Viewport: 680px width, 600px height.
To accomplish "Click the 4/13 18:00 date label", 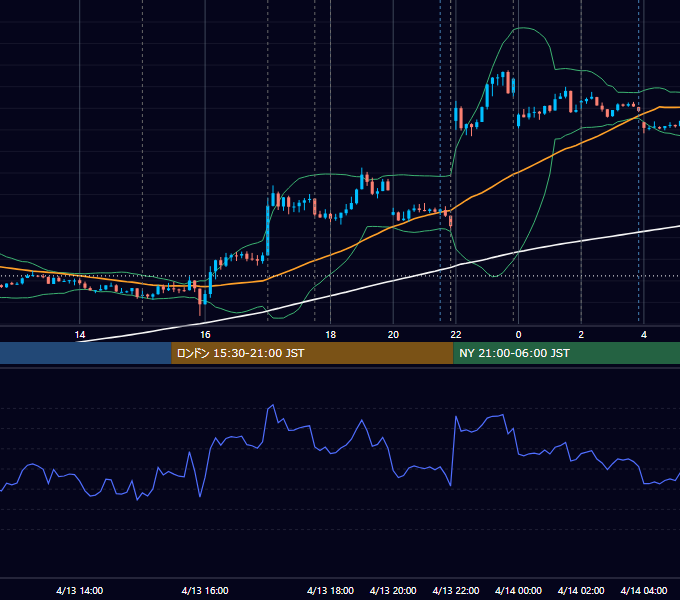I will (330, 590).
